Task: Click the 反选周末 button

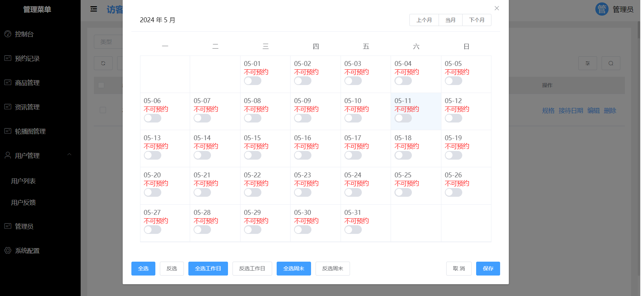Action: 332,269
